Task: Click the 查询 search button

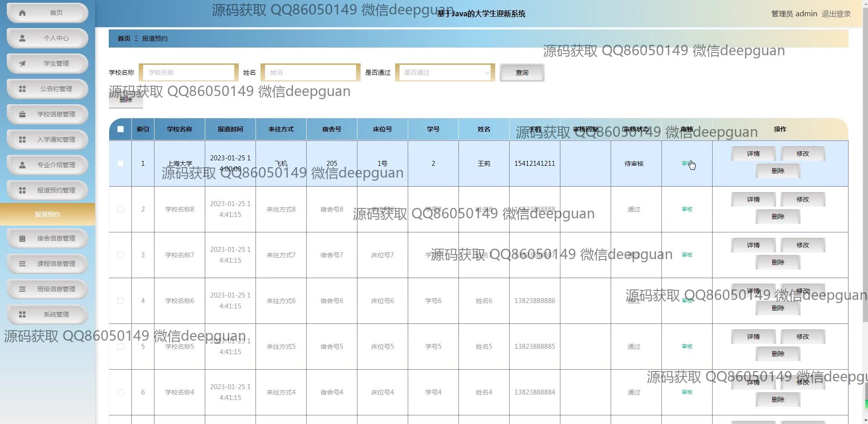Action: coord(522,72)
